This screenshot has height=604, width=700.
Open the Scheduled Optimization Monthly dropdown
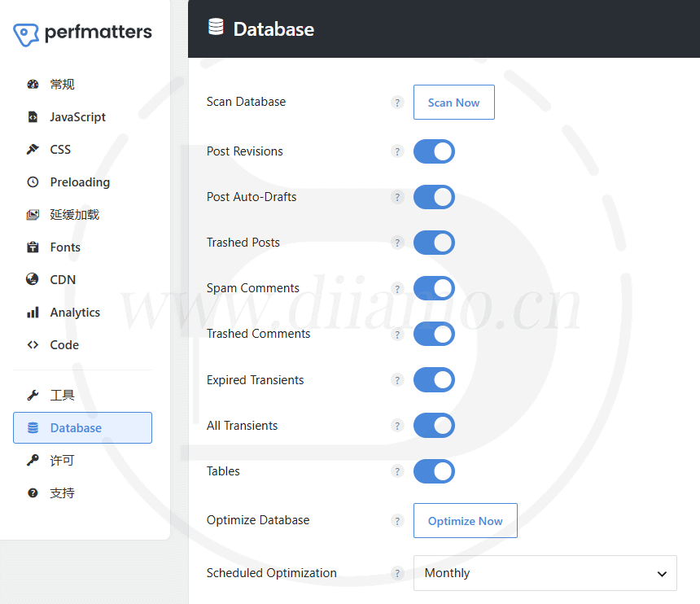(545, 573)
